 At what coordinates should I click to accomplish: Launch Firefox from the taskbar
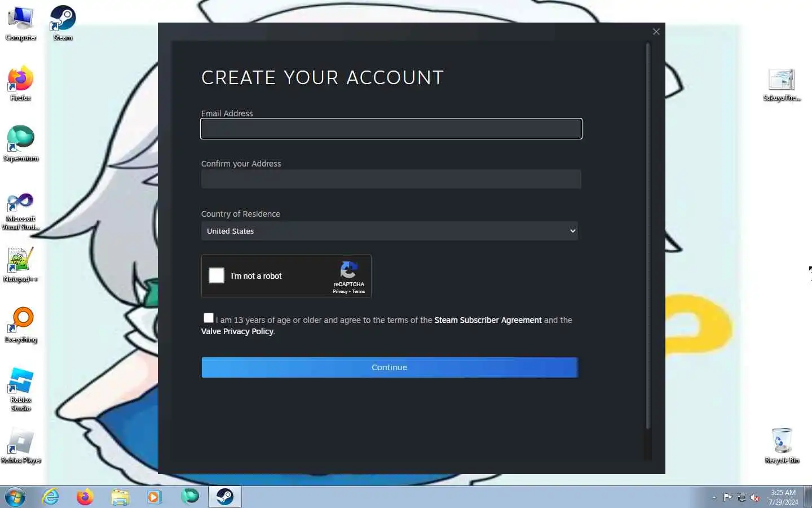(x=85, y=497)
